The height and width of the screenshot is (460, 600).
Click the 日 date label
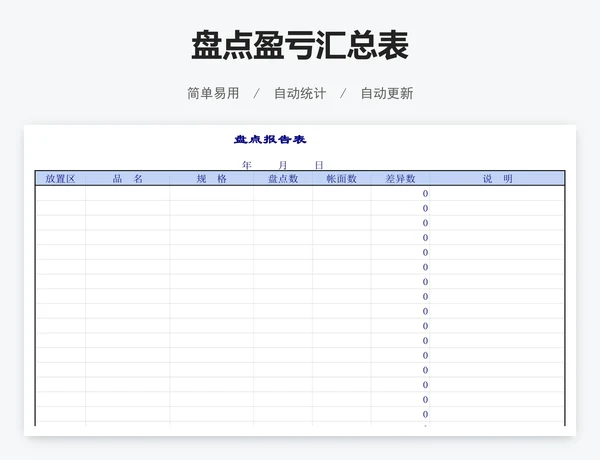[319, 165]
